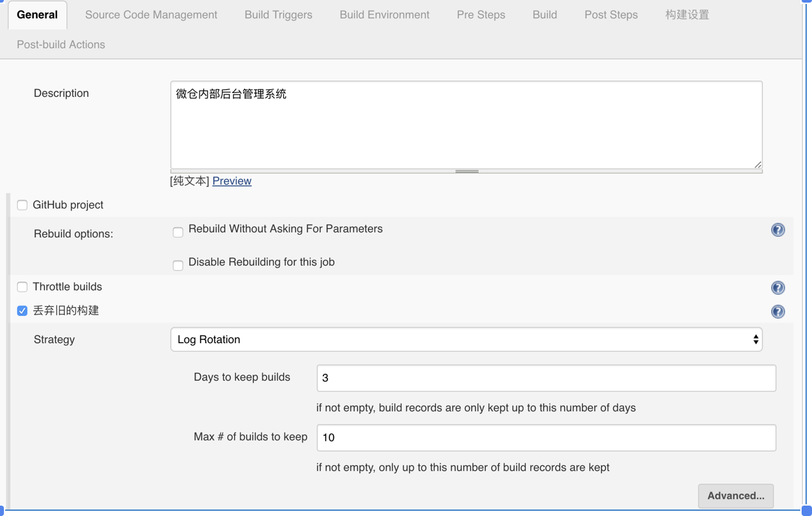This screenshot has width=812, height=516.
Task: Open help icon for Throttle builds
Action: (778, 288)
